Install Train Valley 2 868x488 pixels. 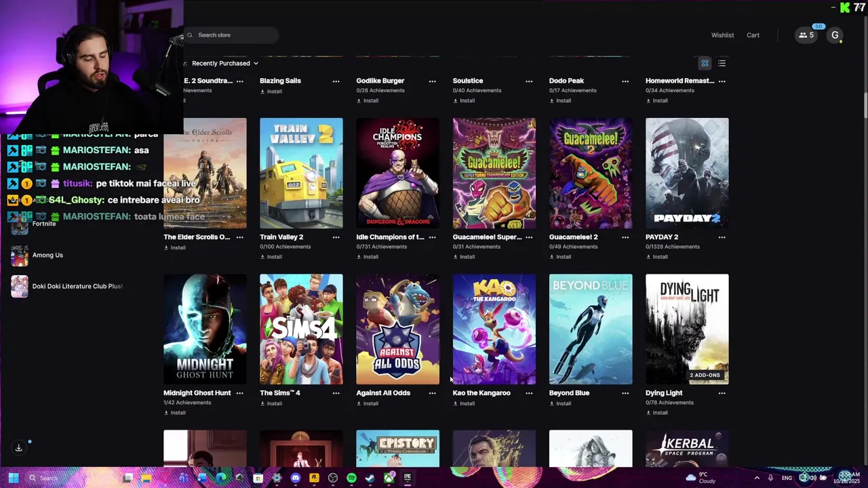point(271,257)
